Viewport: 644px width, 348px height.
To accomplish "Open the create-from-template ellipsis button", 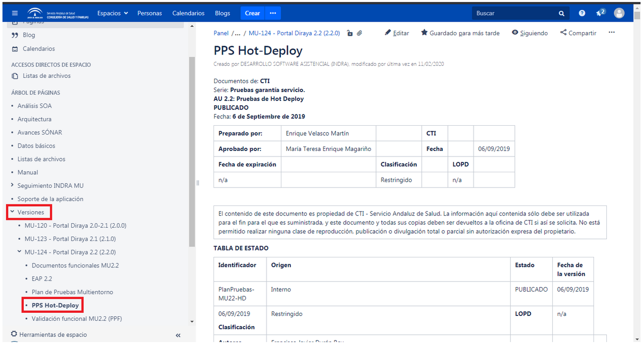I will [273, 13].
